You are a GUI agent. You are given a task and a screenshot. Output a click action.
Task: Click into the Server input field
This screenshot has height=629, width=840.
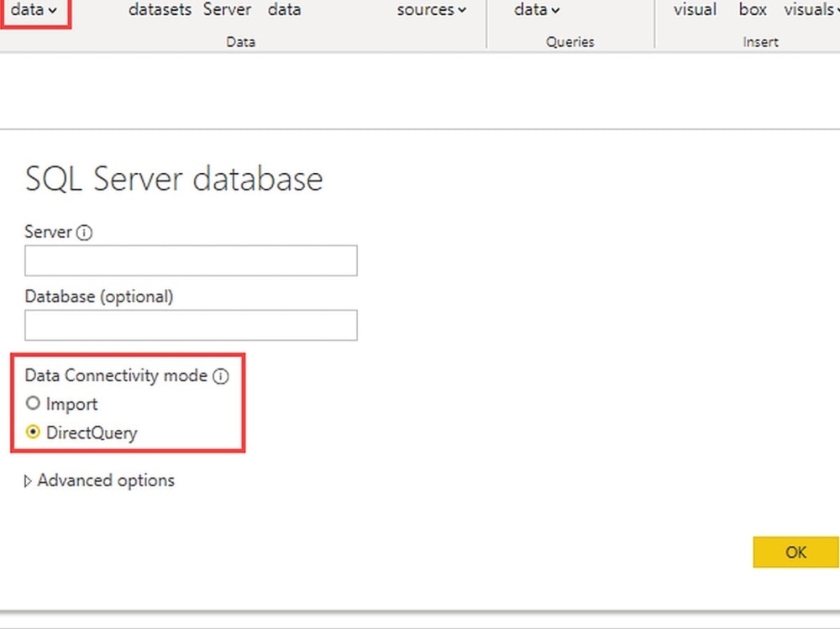coord(191,260)
